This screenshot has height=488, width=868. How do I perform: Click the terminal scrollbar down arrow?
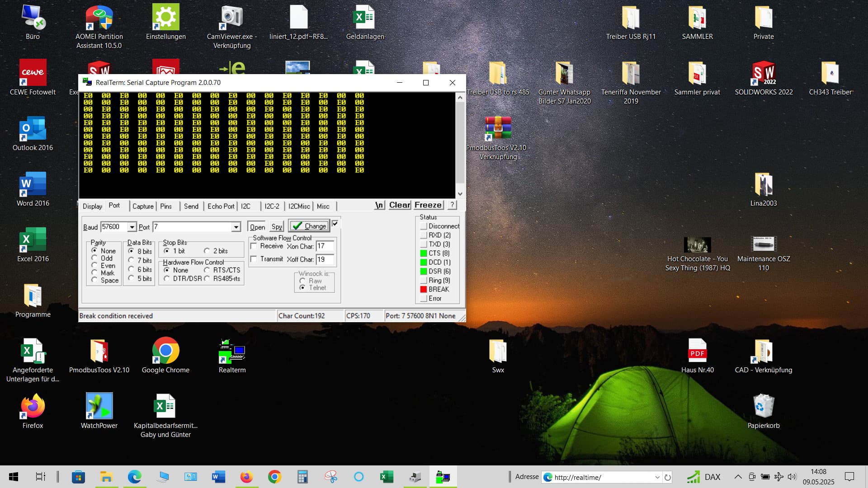point(460,194)
